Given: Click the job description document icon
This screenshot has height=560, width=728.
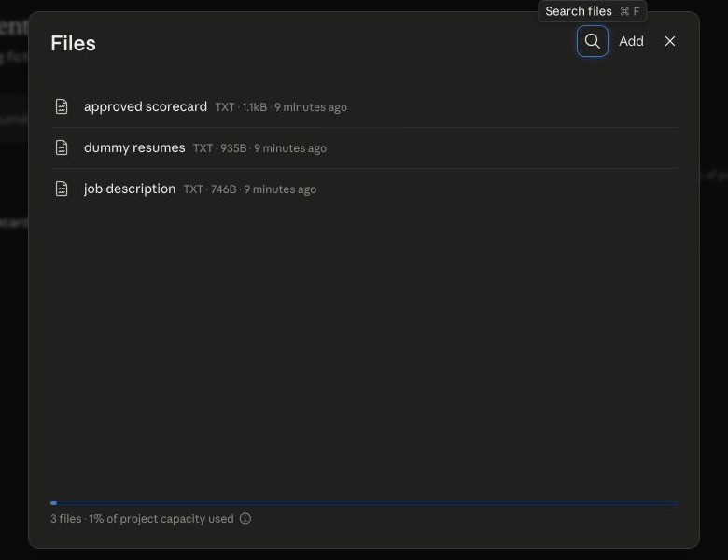Looking at the screenshot, I should 62,189.
